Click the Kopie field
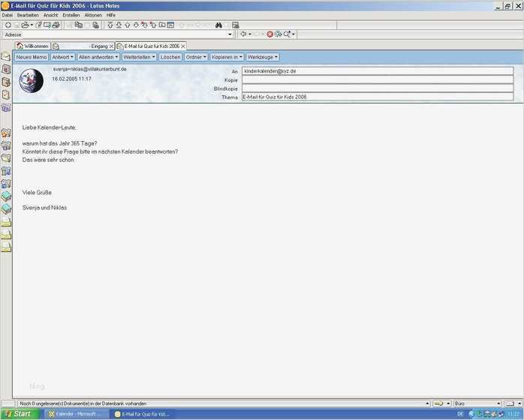Viewport: 524px width, 420px height. 378,79
